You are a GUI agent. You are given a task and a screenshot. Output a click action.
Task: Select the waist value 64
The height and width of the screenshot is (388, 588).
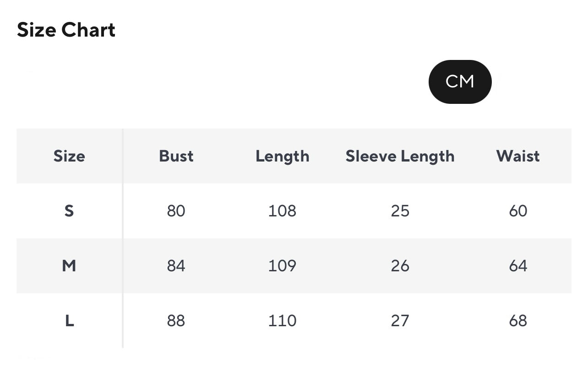point(518,266)
